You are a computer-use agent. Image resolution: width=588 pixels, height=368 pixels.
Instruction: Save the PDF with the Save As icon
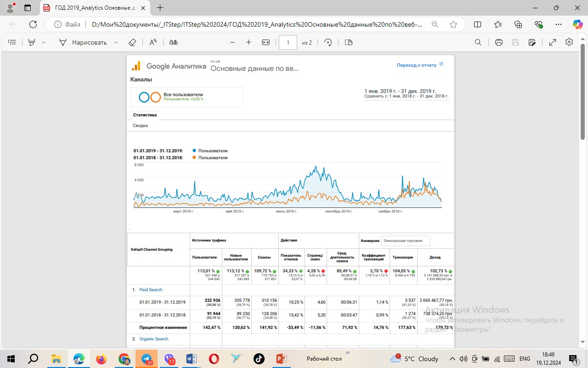pos(532,42)
